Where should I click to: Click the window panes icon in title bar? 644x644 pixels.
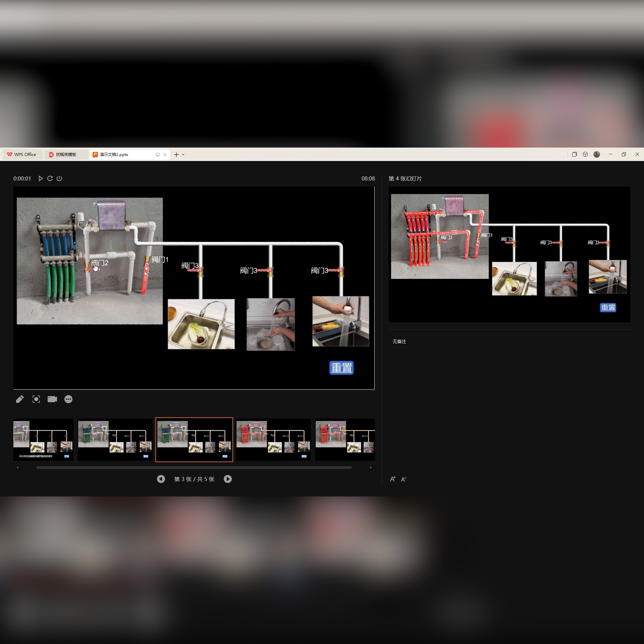575,154
